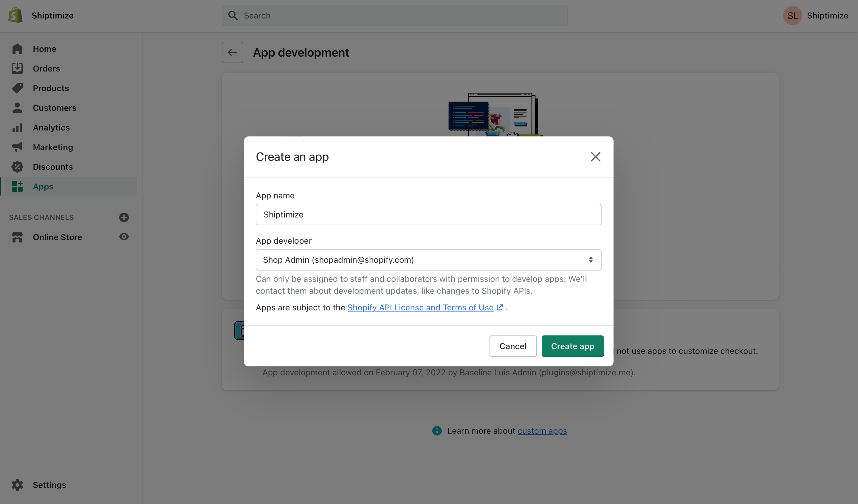Image resolution: width=858 pixels, height=504 pixels.
Task: Click the Orders inbox icon
Action: pyautogui.click(x=17, y=68)
